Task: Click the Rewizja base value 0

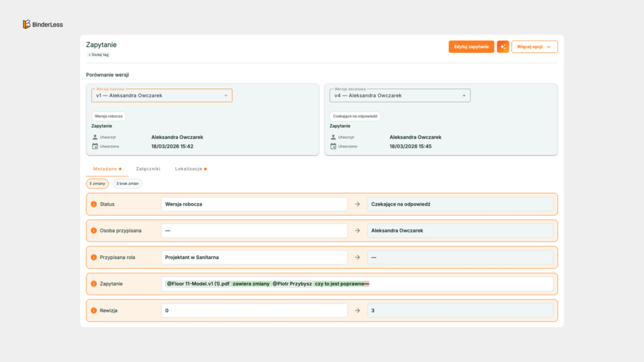Action: pyautogui.click(x=254, y=310)
